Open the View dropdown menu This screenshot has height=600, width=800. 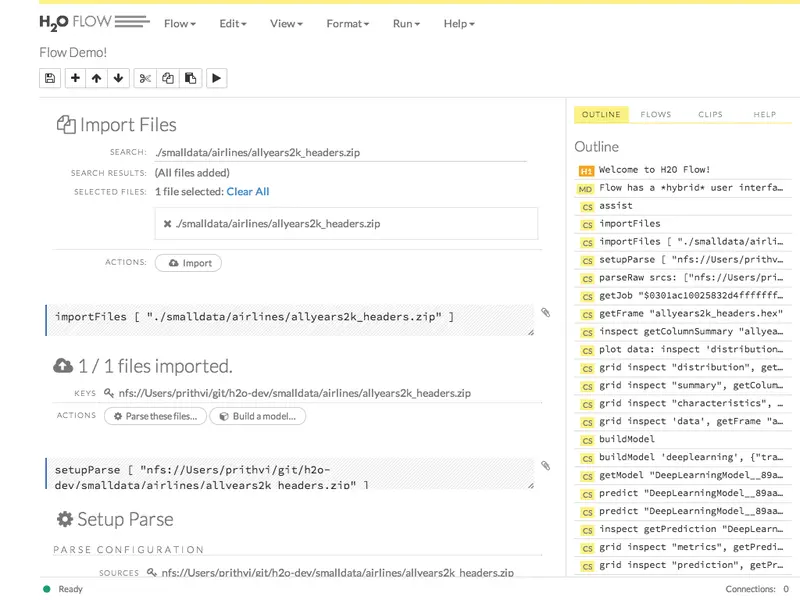point(286,23)
